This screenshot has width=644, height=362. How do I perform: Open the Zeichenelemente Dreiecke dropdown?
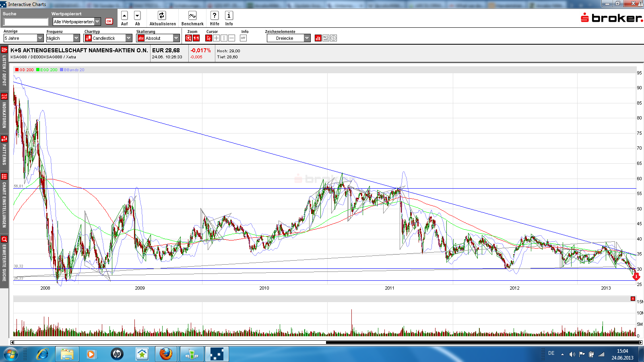point(307,38)
